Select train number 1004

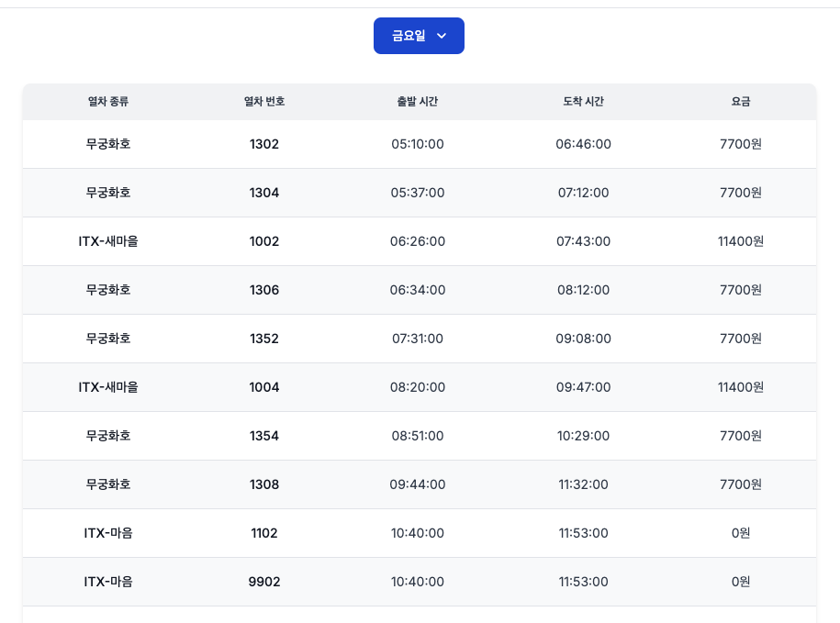point(264,387)
